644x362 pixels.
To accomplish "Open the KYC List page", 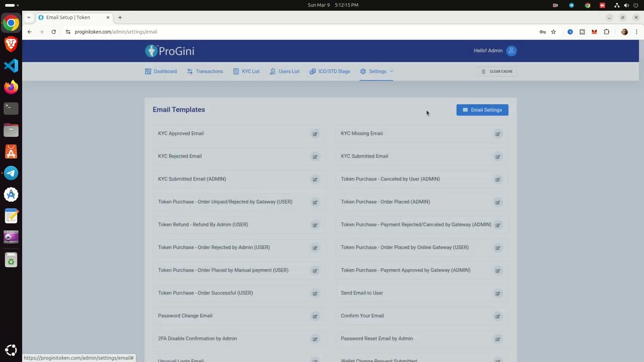I will (247, 71).
